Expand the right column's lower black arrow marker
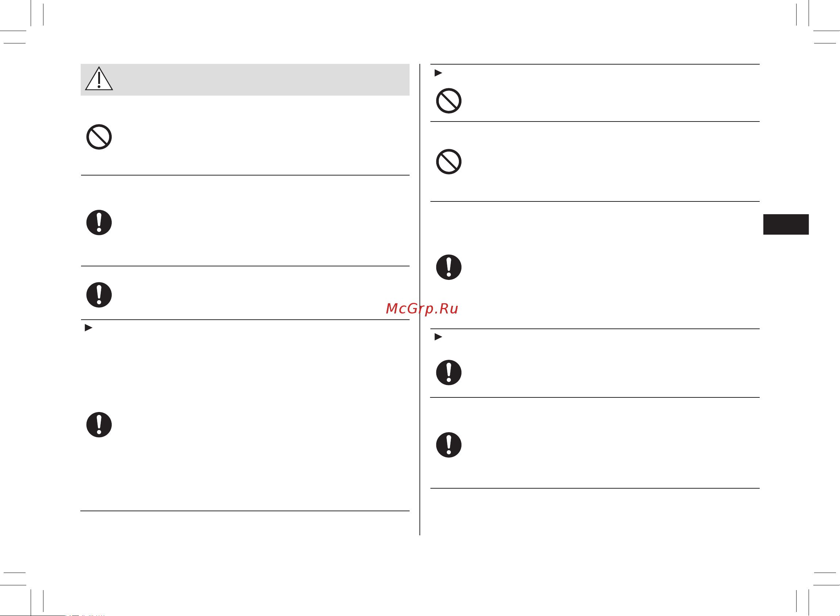The height and width of the screenshot is (616, 840). tap(438, 337)
